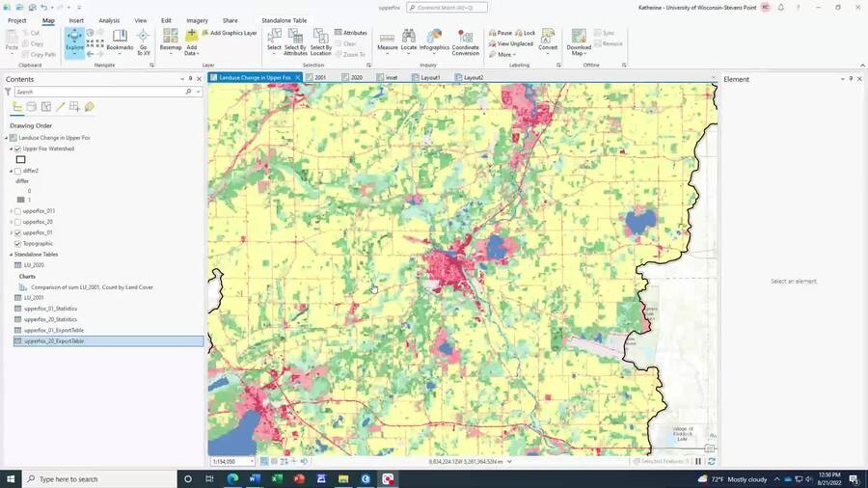
Task: Click the Add Graphics Layer button
Action: pyautogui.click(x=230, y=33)
